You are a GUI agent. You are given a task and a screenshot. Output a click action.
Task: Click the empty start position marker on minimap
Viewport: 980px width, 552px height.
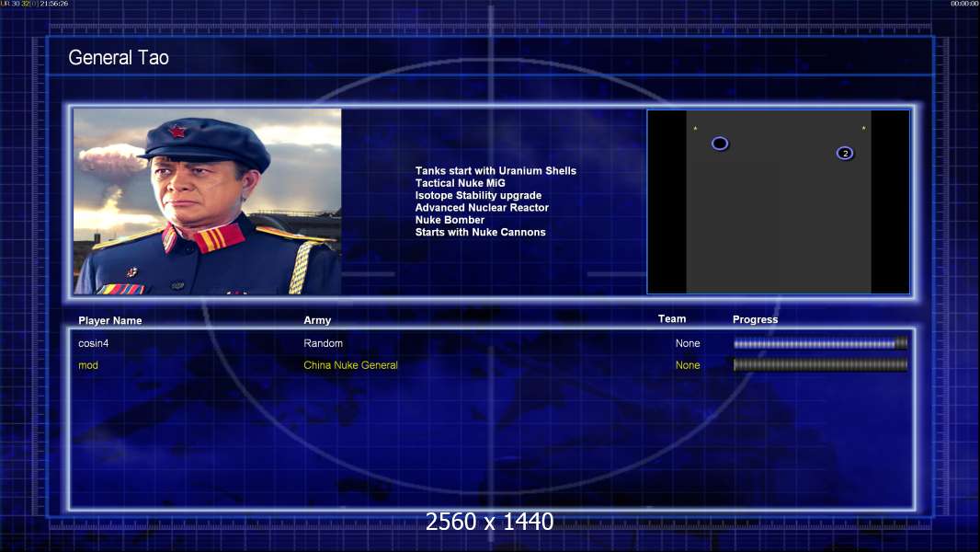click(x=720, y=144)
